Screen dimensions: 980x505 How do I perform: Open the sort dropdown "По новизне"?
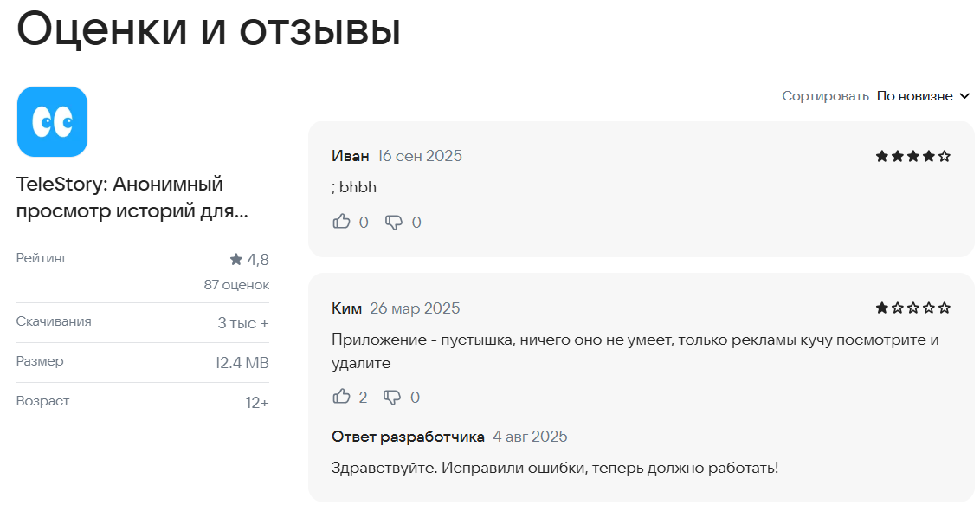tap(914, 96)
